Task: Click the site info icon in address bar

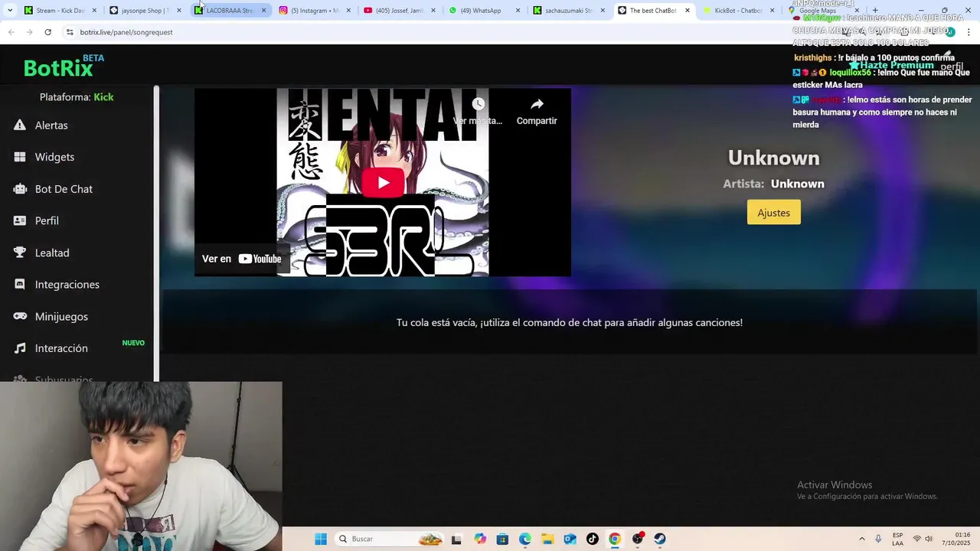Action: pos(70,32)
